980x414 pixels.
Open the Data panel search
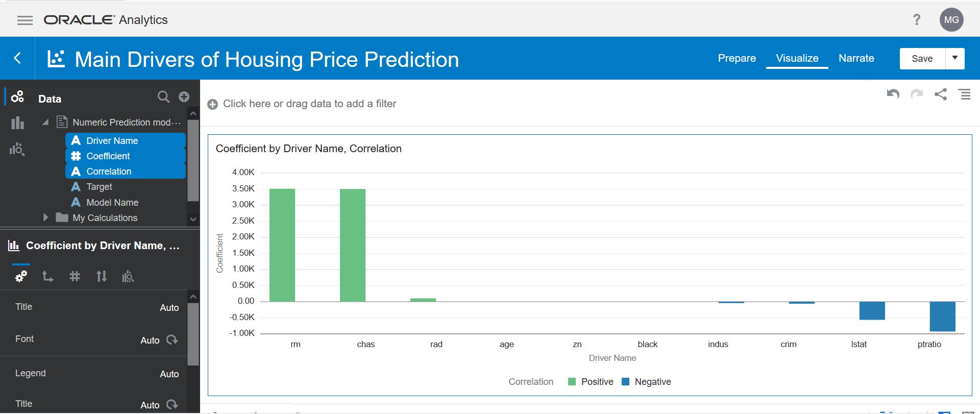163,96
